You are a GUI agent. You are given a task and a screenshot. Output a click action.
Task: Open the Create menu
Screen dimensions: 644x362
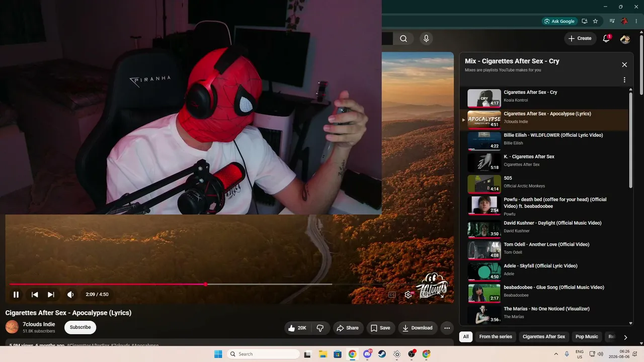[580, 38]
